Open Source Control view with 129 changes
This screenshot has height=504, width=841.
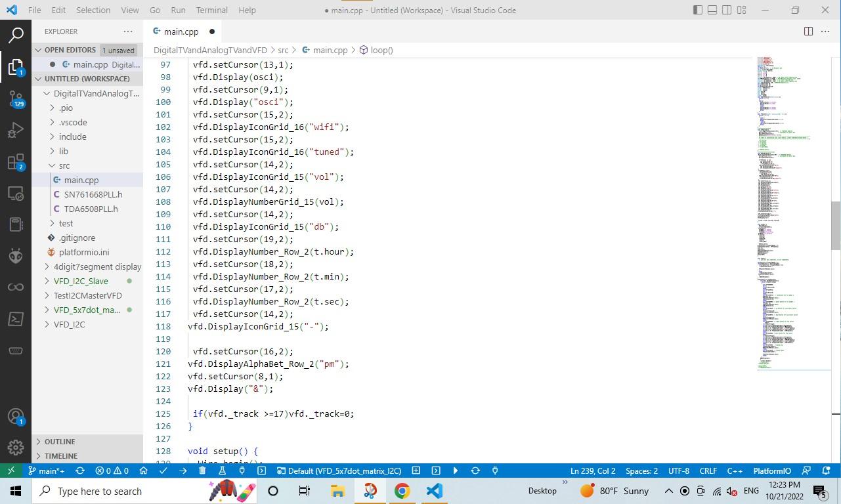click(16, 98)
